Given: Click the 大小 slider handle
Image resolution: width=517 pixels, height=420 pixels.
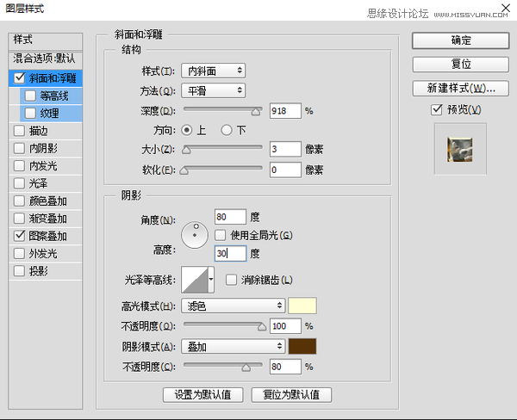Looking at the screenshot, I should tap(186, 151).
